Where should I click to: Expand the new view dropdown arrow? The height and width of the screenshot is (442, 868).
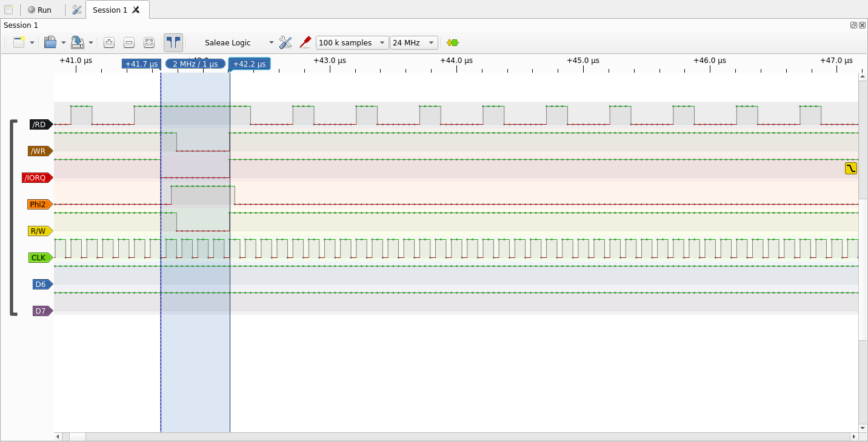coord(32,42)
